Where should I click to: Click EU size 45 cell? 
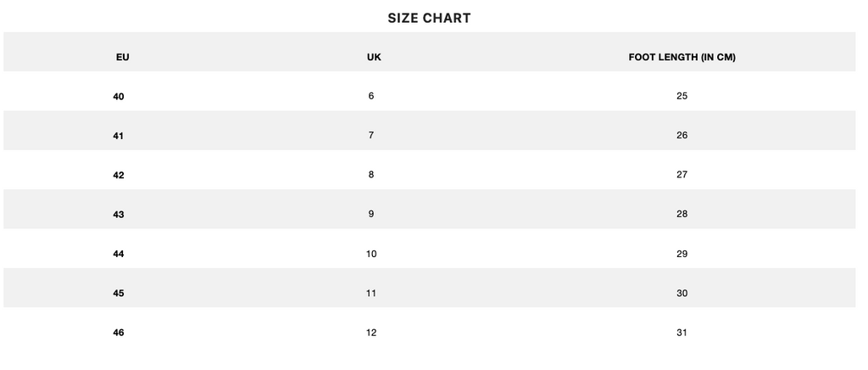(x=119, y=293)
